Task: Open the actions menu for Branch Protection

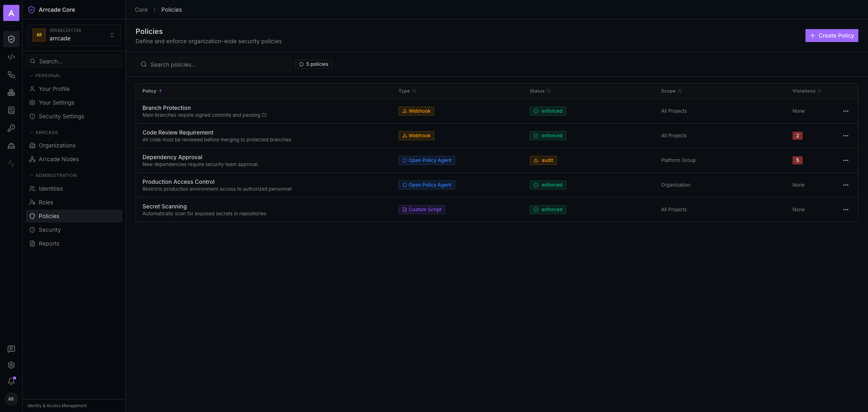Action: pos(846,111)
